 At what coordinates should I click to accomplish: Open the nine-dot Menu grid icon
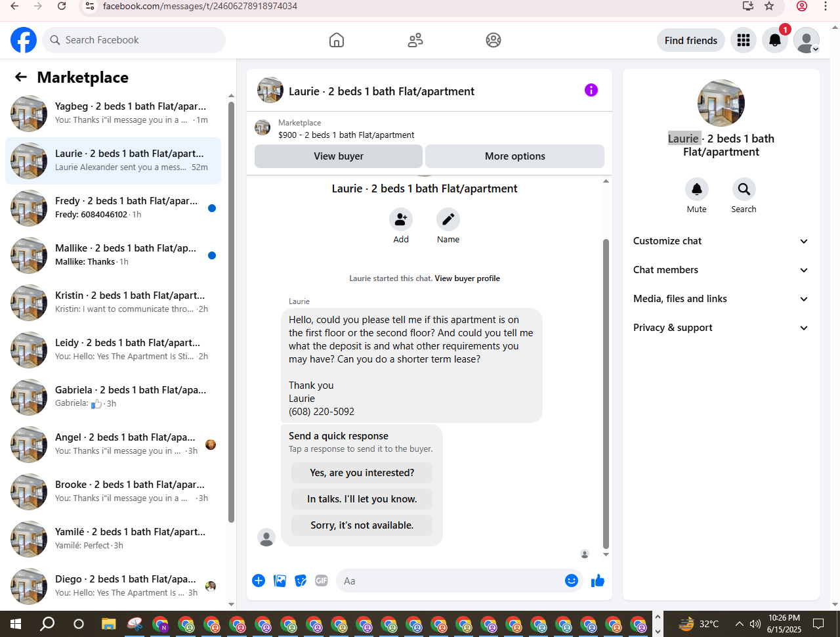click(x=744, y=40)
